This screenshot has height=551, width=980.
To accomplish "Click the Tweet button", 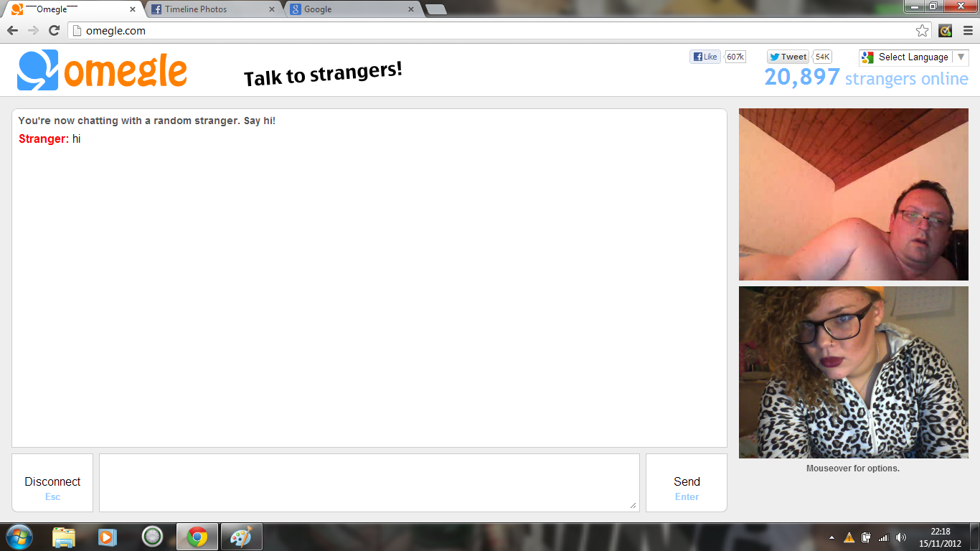I will pyautogui.click(x=788, y=57).
